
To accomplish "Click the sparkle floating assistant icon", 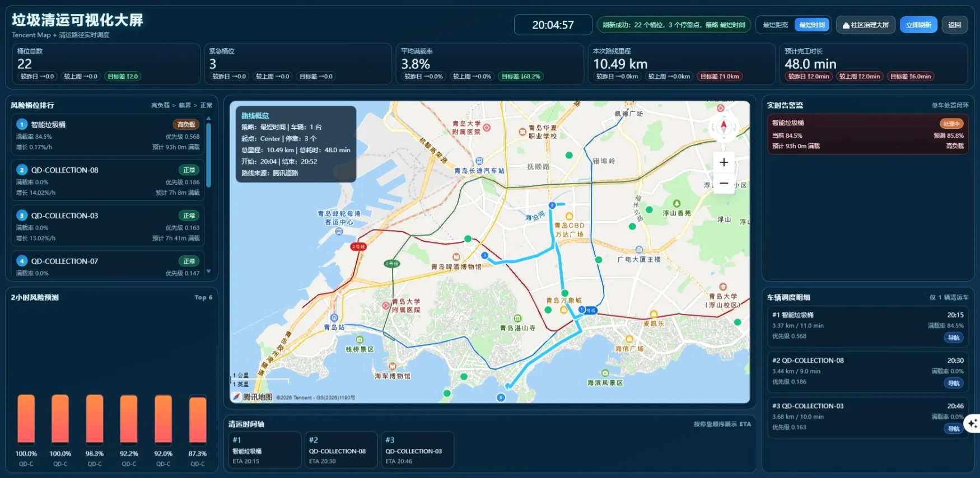I will coord(973,424).
